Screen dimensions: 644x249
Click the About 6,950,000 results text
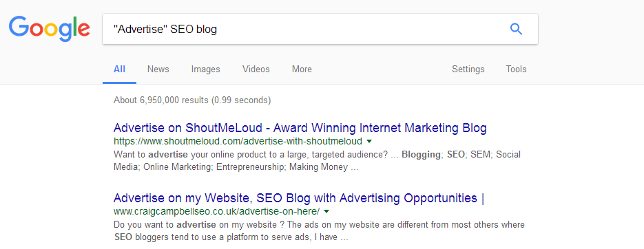tap(192, 100)
